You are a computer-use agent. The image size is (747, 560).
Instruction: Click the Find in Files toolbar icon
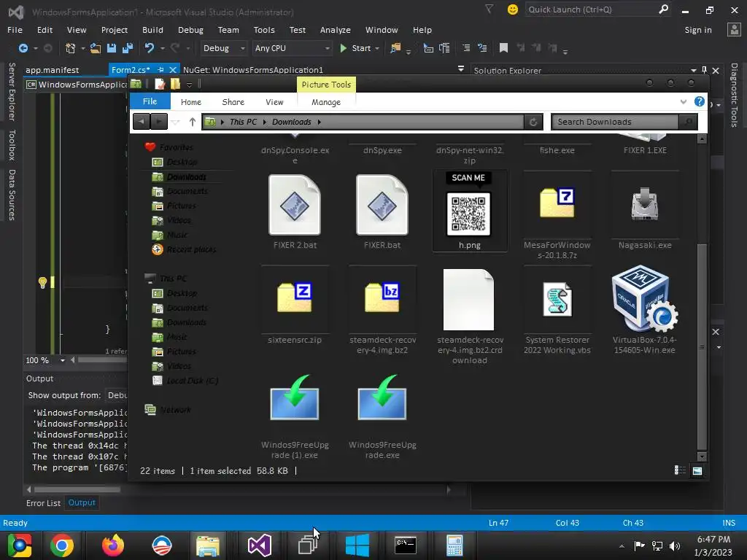pos(395,48)
